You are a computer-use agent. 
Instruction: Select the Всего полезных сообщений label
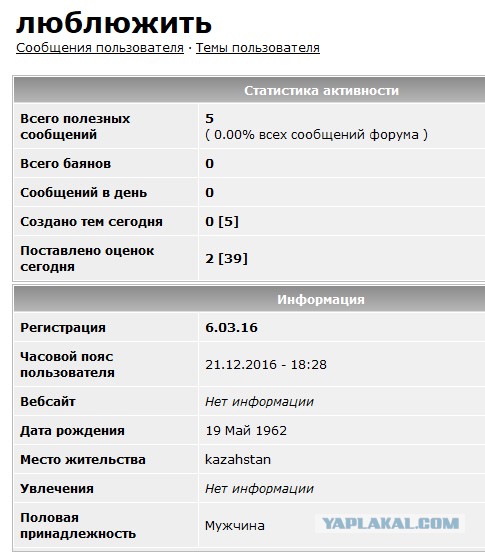click(x=75, y=126)
